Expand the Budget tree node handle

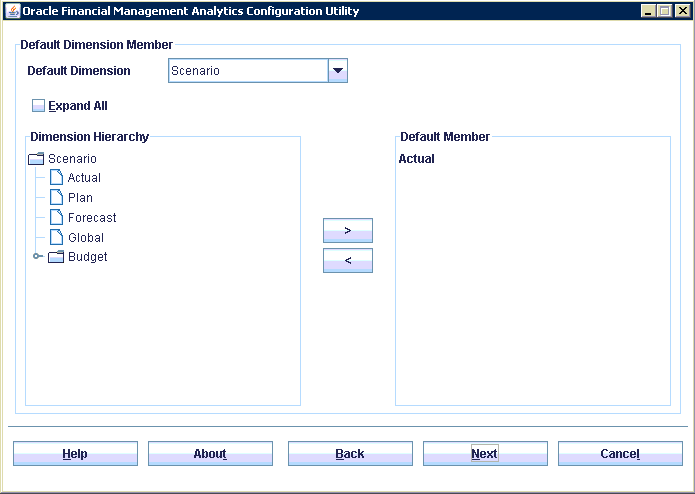[x=38, y=256]
